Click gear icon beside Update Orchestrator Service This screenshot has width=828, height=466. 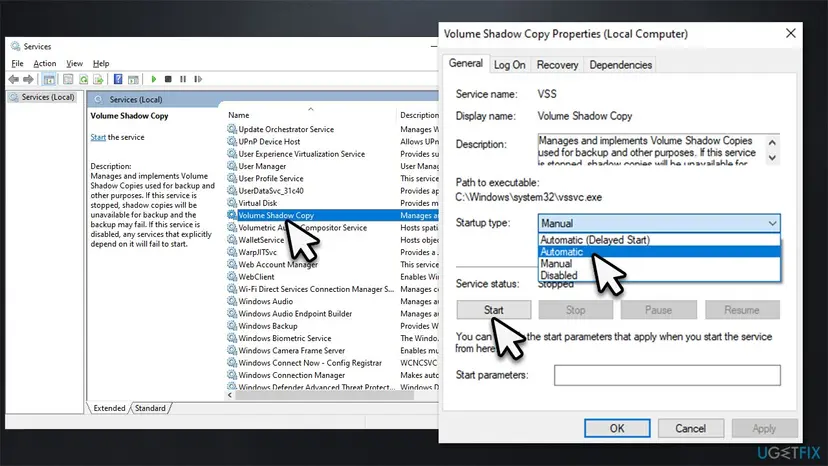[232, 129]
